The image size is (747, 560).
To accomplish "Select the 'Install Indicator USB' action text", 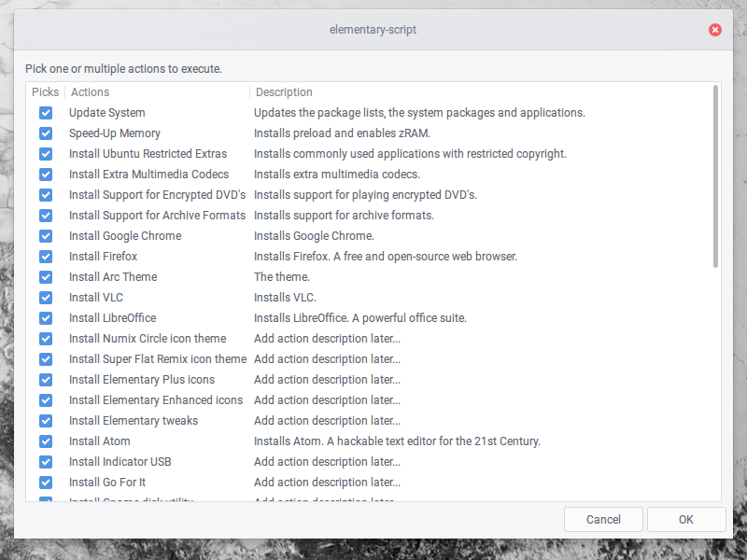I will tap(120, 462).
